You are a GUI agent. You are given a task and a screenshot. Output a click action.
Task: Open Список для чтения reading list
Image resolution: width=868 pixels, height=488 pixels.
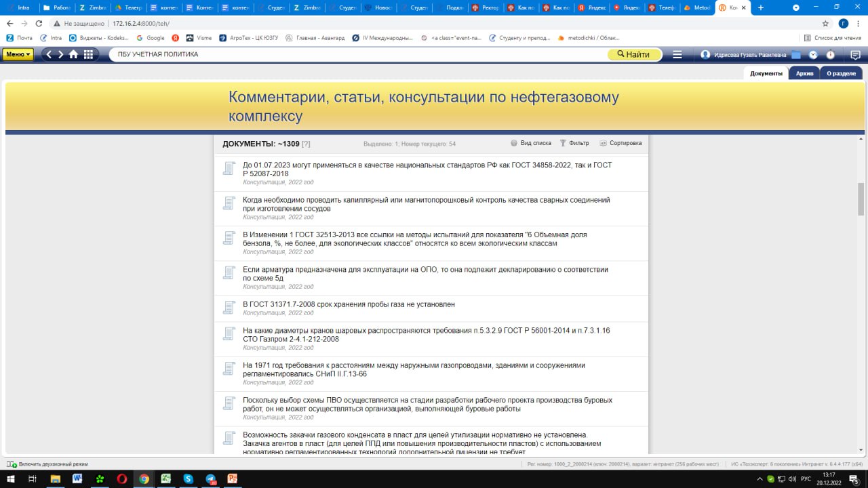(x=832, y=38)
